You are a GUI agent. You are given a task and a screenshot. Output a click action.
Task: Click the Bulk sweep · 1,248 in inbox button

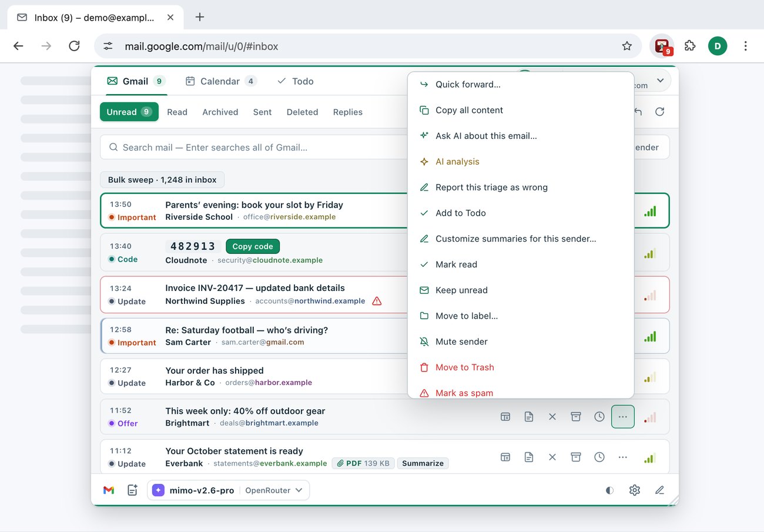pyautogui.click(x=162, y=180)
